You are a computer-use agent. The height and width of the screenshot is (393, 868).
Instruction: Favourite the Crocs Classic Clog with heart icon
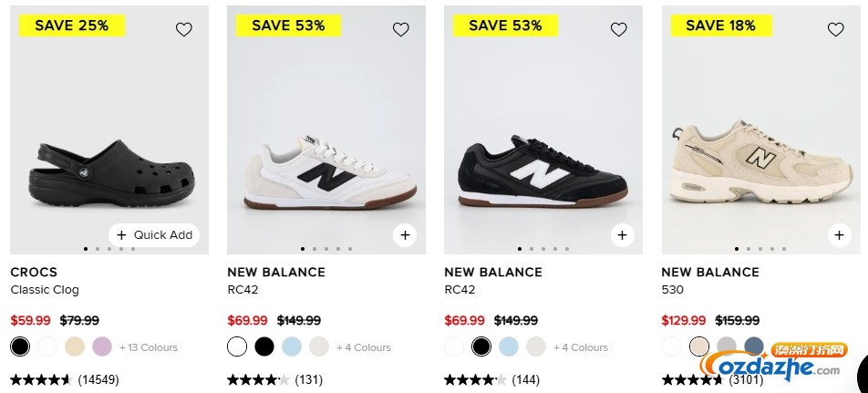(184, 30)
